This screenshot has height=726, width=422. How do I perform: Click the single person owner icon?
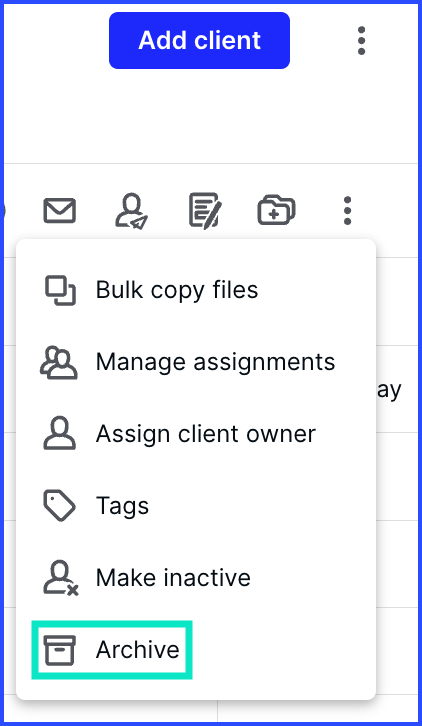pos(59,433)
